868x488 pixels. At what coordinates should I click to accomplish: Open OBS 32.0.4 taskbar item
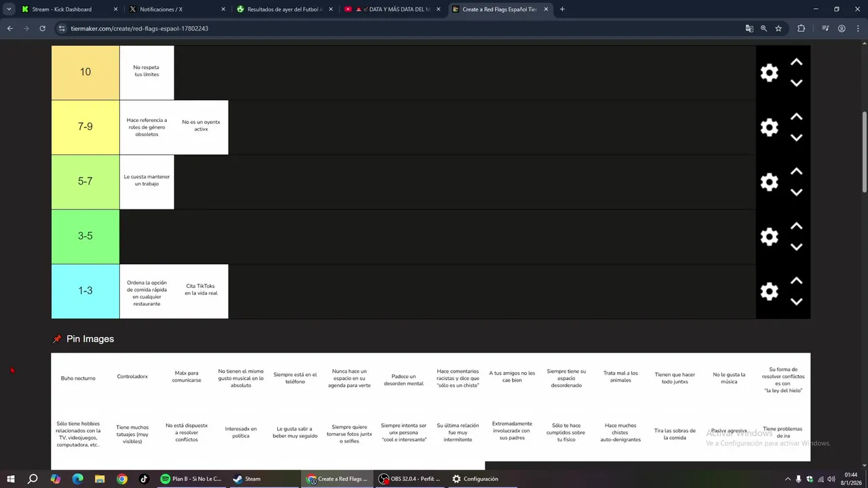(x=410, y=479)
